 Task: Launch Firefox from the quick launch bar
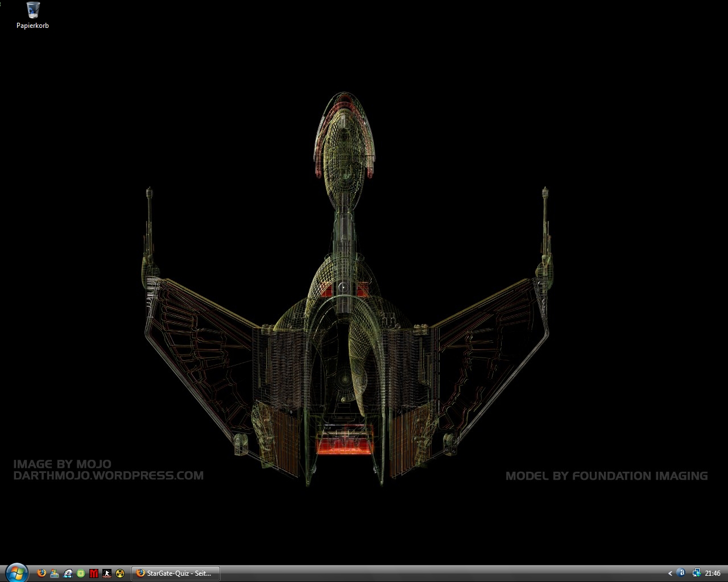point(42,573)
